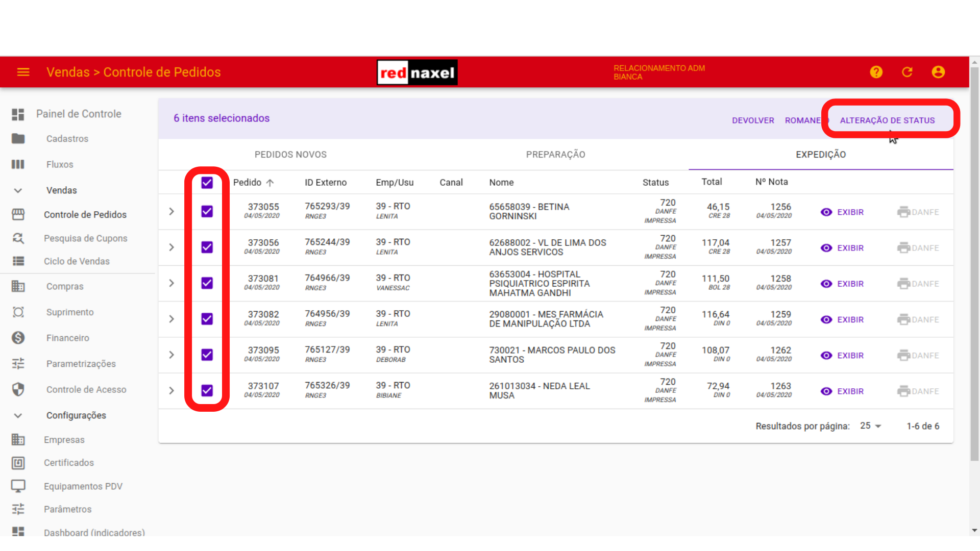Screen dimensions: 980x551
Task: Expand row details for order 373056
Action: pos(171,247)
